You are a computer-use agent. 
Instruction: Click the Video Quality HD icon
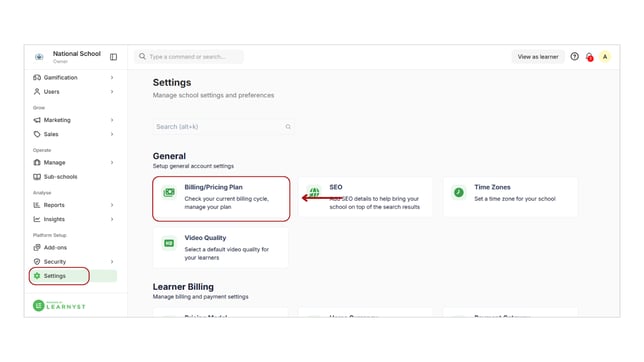click(169, 243)
